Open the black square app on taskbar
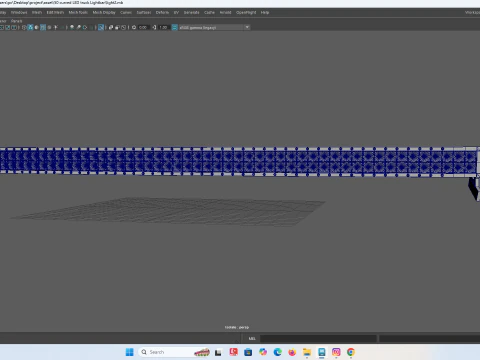 tap(218, 352)
